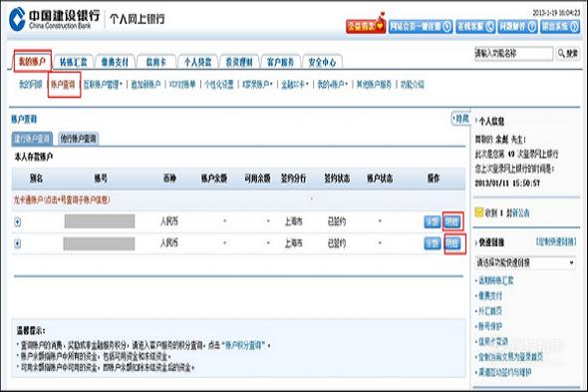Click the 账号 column header
588x392 pixels.
(x=101, y=178)
